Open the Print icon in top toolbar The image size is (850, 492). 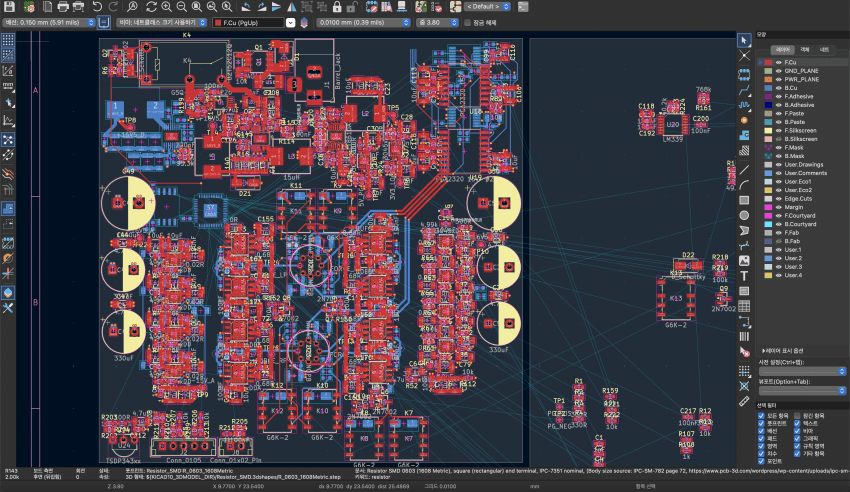point(63,7)
